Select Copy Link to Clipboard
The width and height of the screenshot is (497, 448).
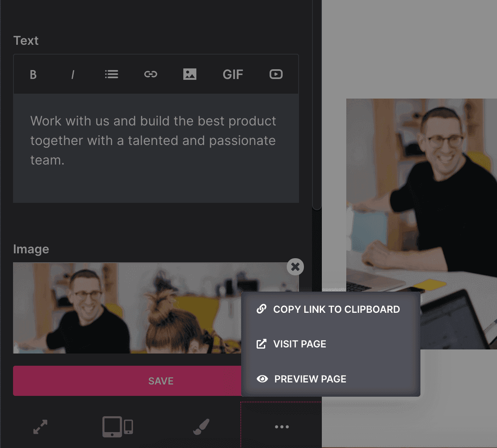331,310
